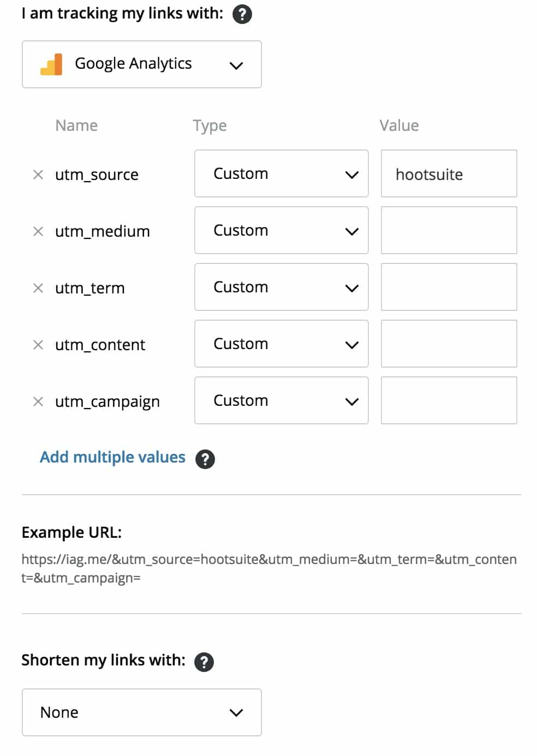This screenshot has height=756, width=537.
Task: Click the utm_medium value field
Action: [x=449, y=230]
